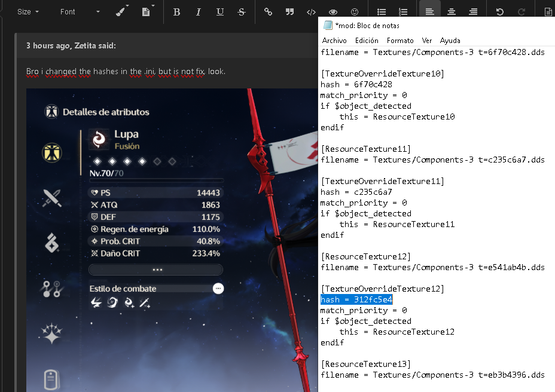Click the preview document icon at toolbar end
555x392 pixels.
coord(548,12)
